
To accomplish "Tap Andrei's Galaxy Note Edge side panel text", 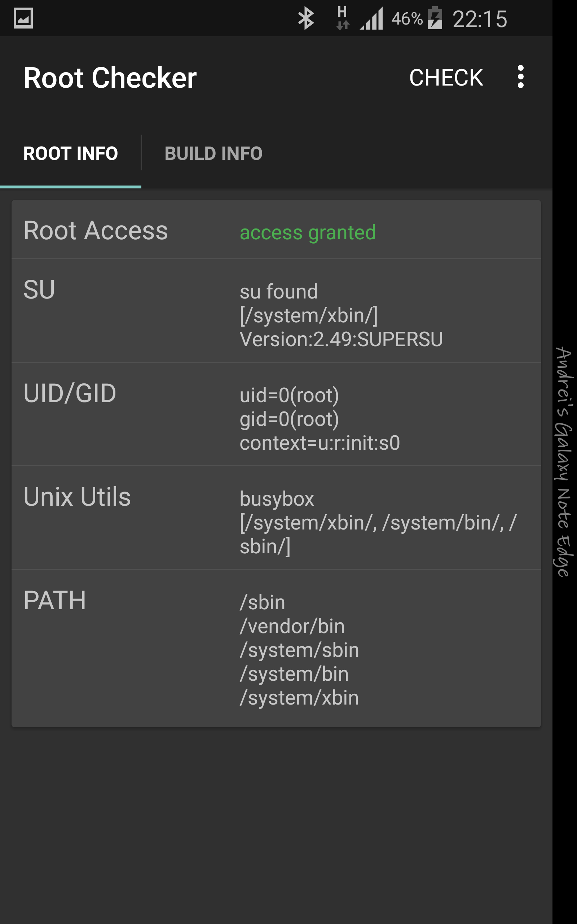I will pos(563,461).
